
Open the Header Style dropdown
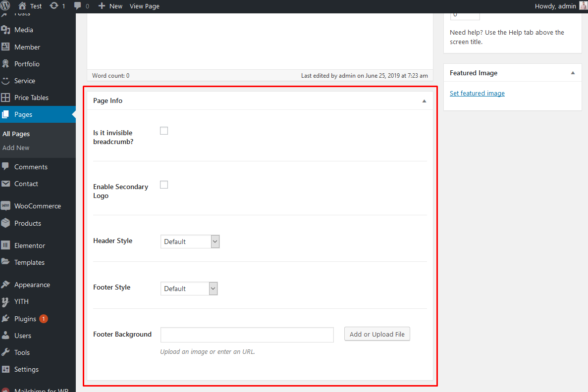[x=190, y=242]
